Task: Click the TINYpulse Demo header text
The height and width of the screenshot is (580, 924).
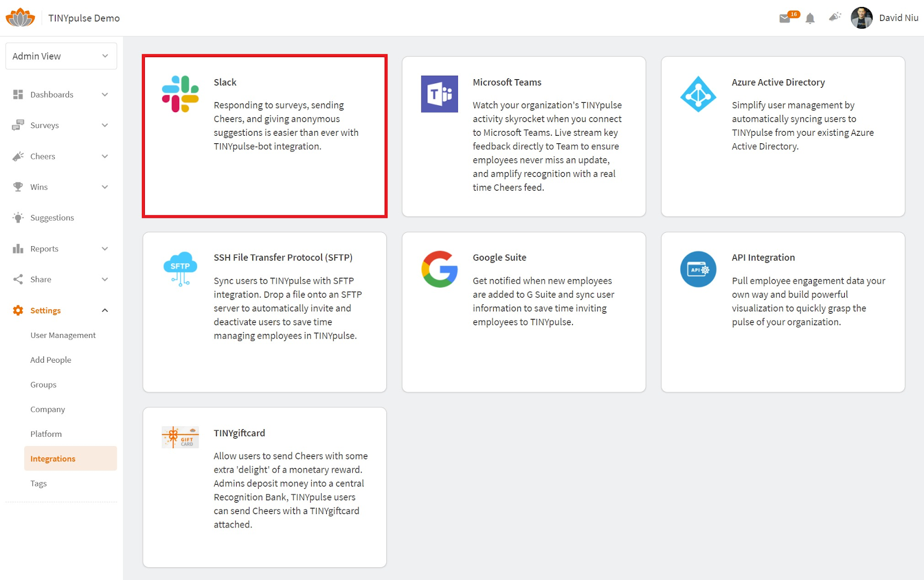Action: pyautogui.click(x=84, y=18)
